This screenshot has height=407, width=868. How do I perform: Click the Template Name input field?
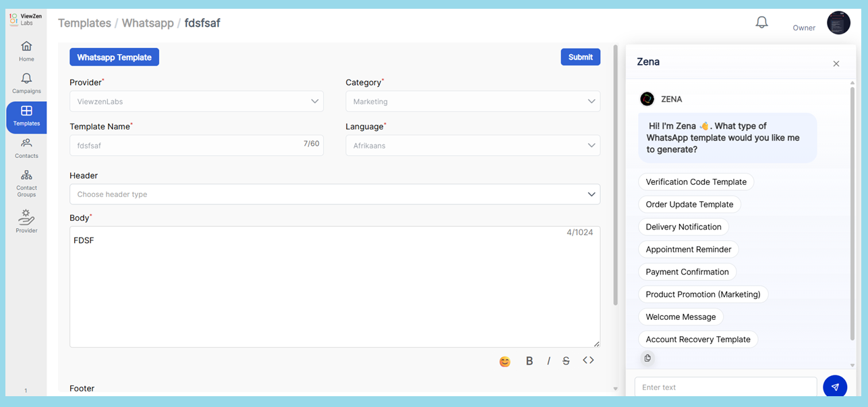[x=185, y=145]
